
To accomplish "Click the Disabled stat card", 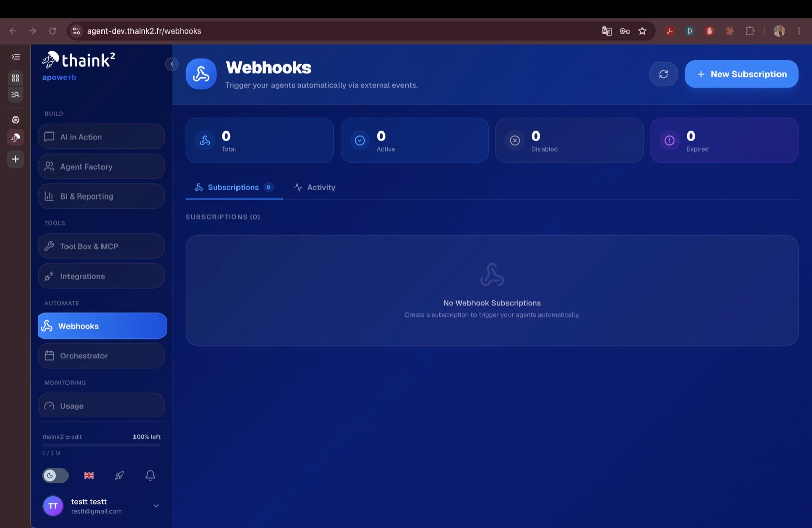I will 569,141.
